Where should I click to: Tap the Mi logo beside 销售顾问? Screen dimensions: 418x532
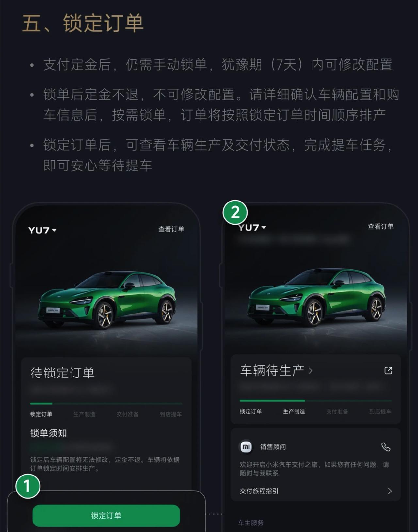click(x=246, y=447)
